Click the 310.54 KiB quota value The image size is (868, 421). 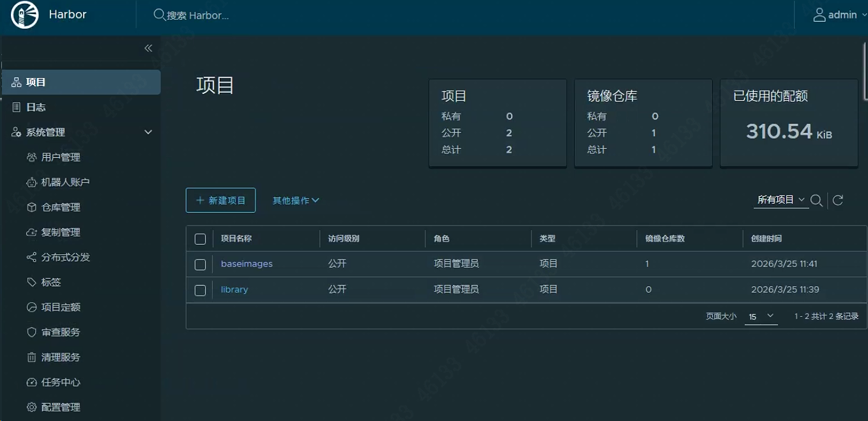[x=789, y=132]
